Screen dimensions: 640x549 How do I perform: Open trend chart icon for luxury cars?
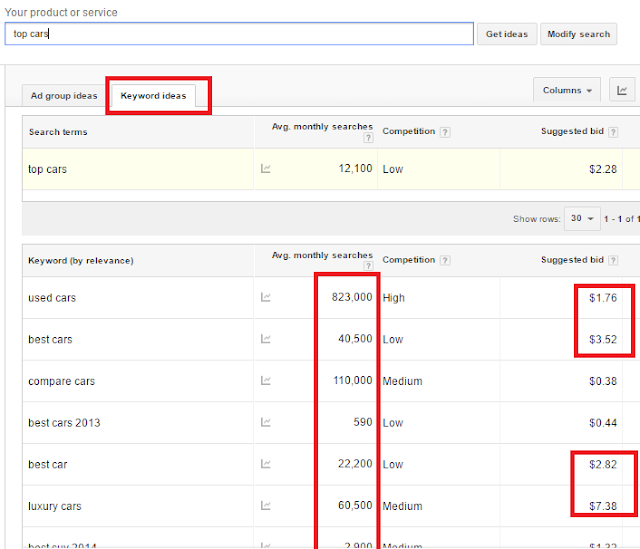pyautogui.click(x=266, y=506)
